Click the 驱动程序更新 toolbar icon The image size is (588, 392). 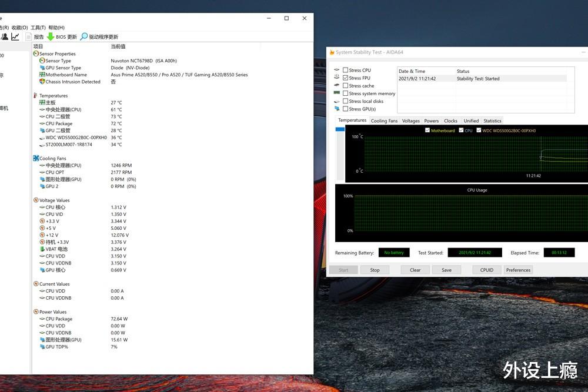point(84,36)
